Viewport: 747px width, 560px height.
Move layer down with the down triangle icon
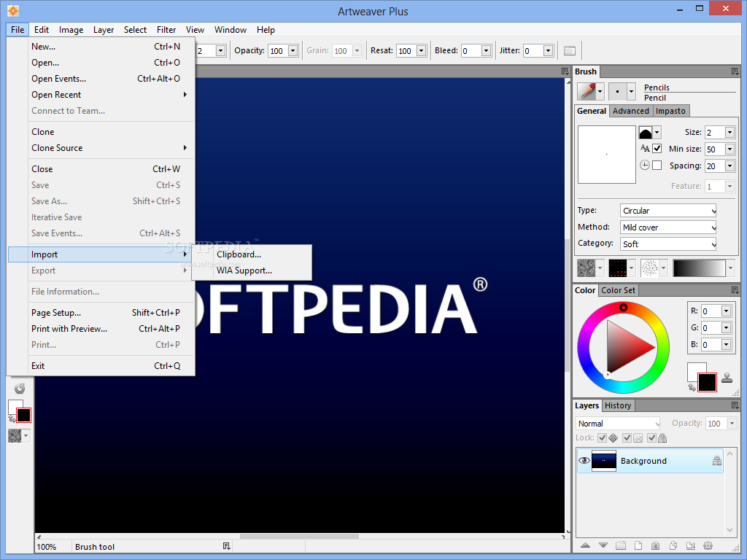tap(603, 545)
